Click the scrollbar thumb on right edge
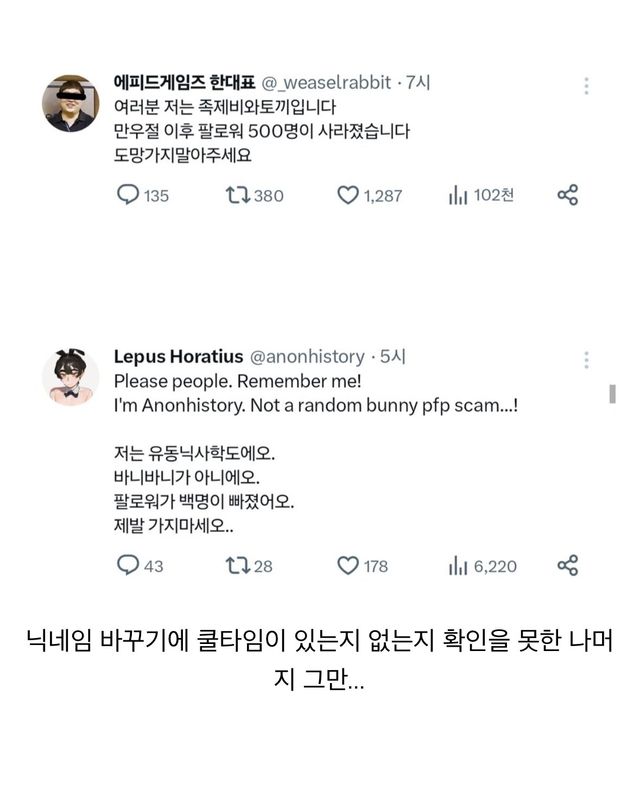640x807 pixels. 612,392
